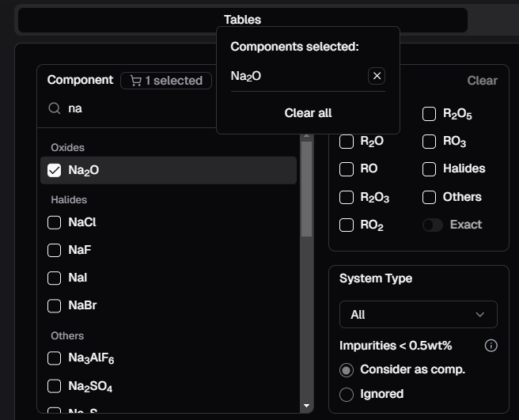The width and height of the screenshot is (519, 420).
Task: Click Clear all in popup
Action: 308,112
